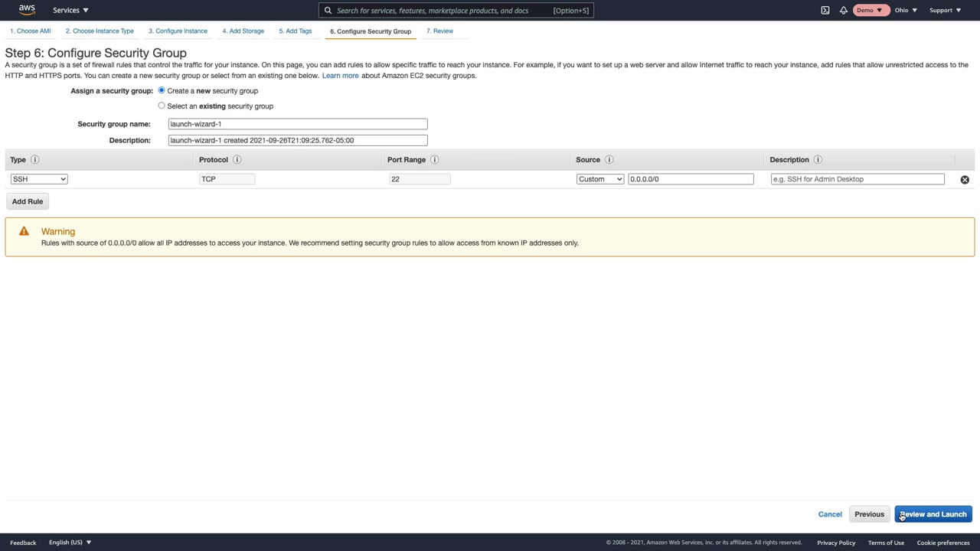
Task: Select step 6 Configure Security Group tab
Action: coord(371,31)
